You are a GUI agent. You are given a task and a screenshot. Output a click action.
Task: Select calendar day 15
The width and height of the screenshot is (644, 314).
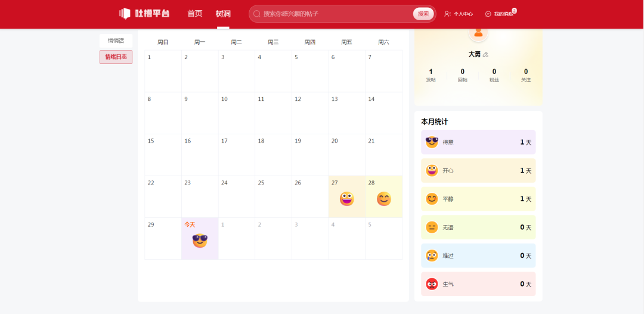163,155
